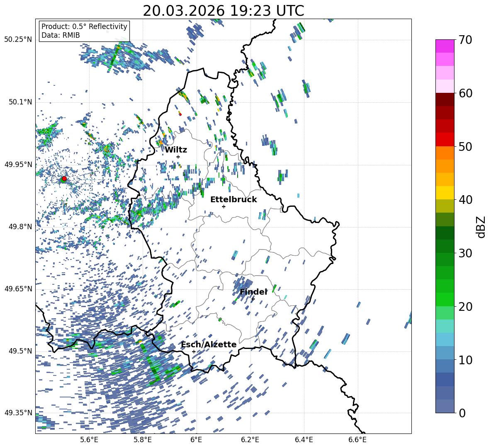Image resolution: width=491 pixels, height=448 pixels.
Task: Click the Findel city label
Action: click(253, 292)
